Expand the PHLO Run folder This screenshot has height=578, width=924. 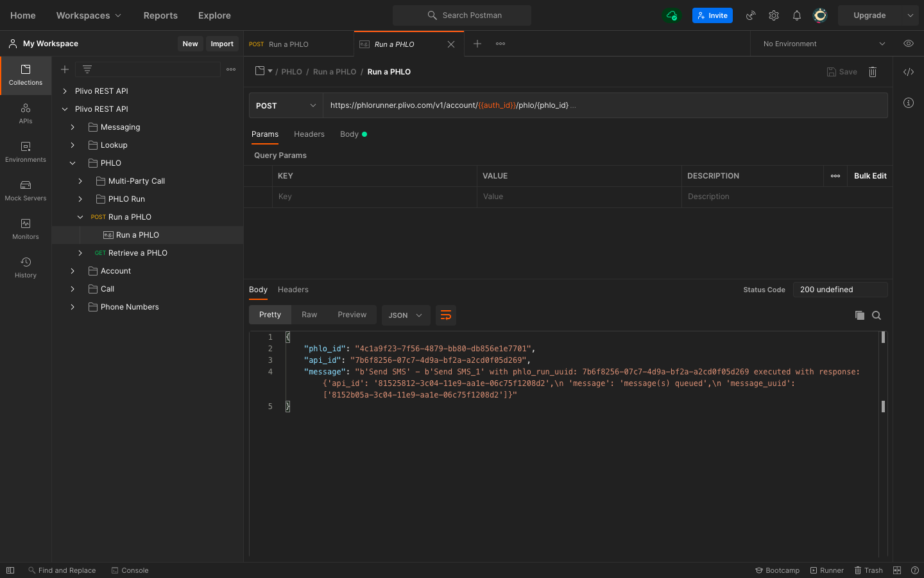[x=80, y=199]
